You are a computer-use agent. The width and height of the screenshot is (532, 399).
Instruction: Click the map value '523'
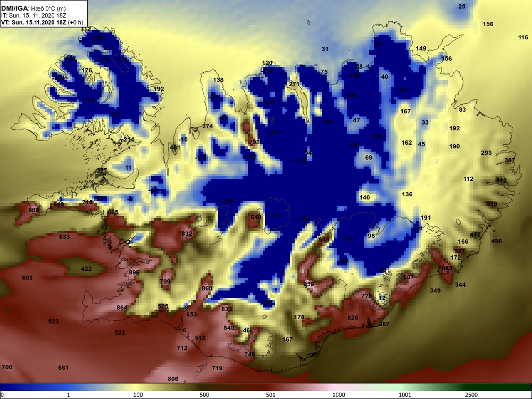(53, 321)
